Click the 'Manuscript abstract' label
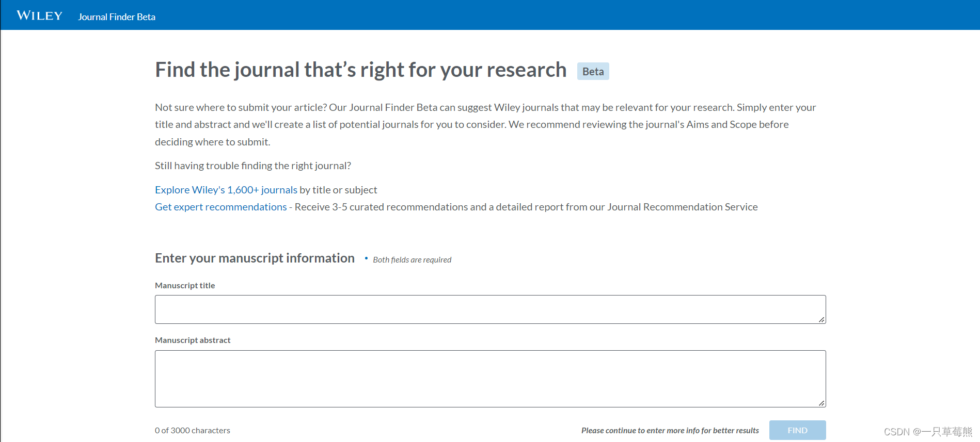Screen dimensions: 980x442 (193, 340)
